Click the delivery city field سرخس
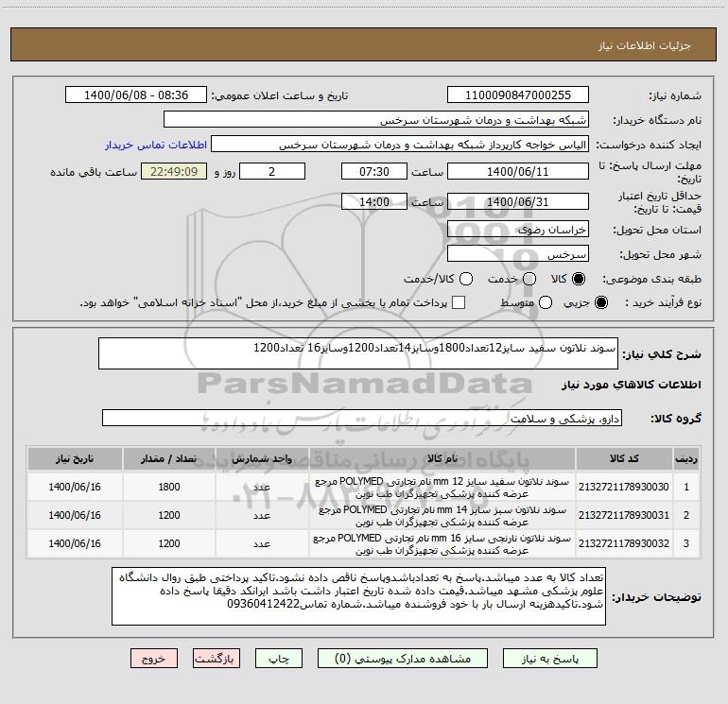 click(x=518, y=254)
